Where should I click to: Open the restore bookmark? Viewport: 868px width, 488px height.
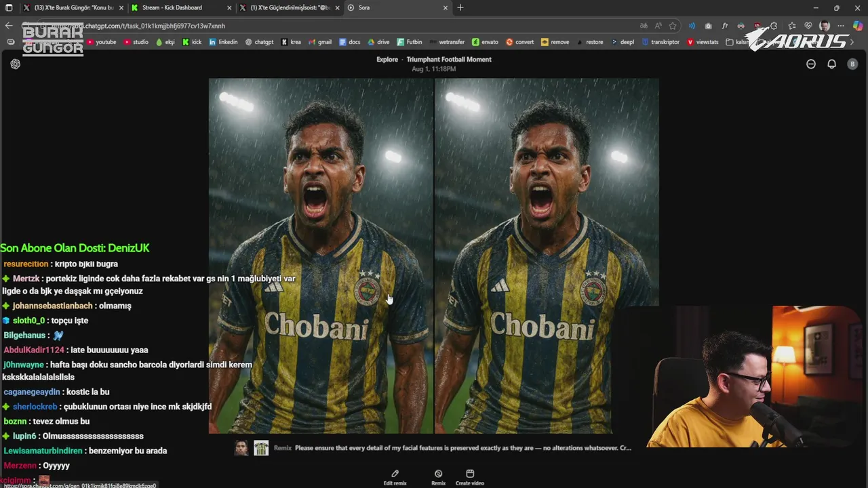click(x=589, y=42)
